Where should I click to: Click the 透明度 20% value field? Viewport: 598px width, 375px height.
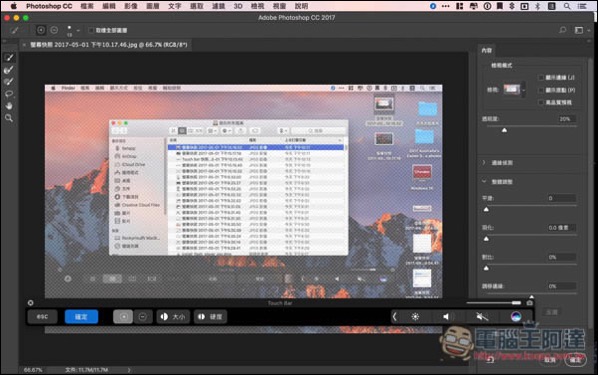565,119
